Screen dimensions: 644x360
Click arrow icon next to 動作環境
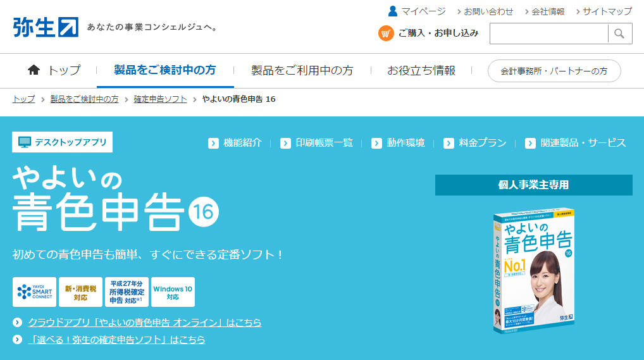376,143
